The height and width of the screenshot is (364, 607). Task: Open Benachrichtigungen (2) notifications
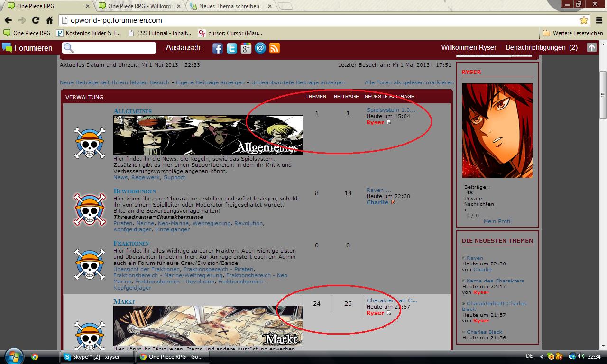tap(542, 47)
